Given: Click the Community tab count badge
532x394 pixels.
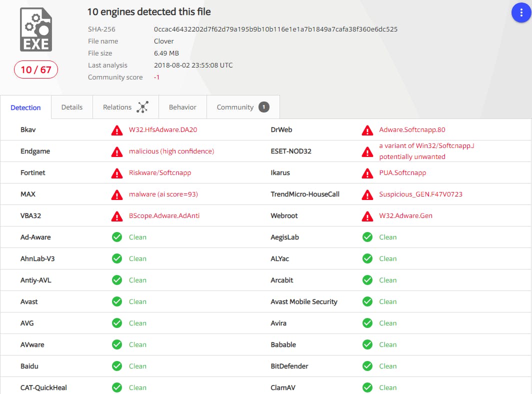Looking at the screenshot, I should point(264,107).
